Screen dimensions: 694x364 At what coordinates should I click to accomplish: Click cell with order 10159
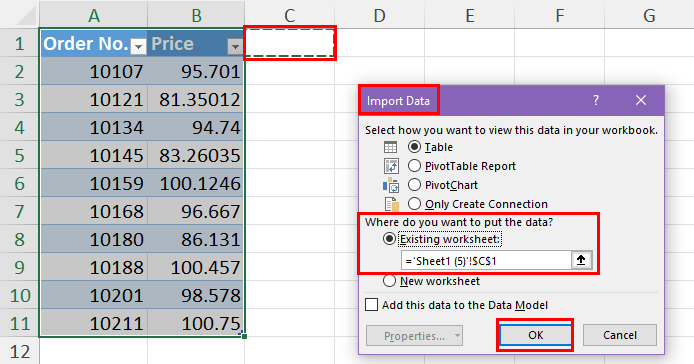click(94, 183)
